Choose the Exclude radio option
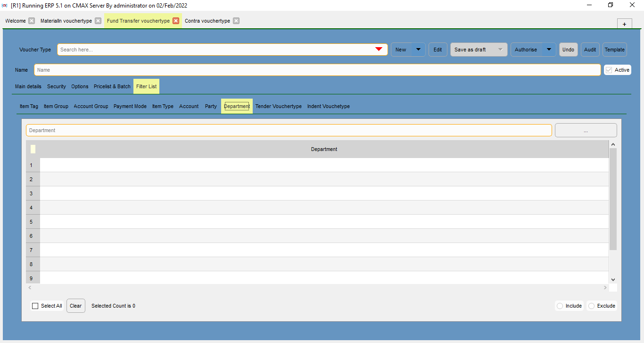 click(x=592, y=306)
